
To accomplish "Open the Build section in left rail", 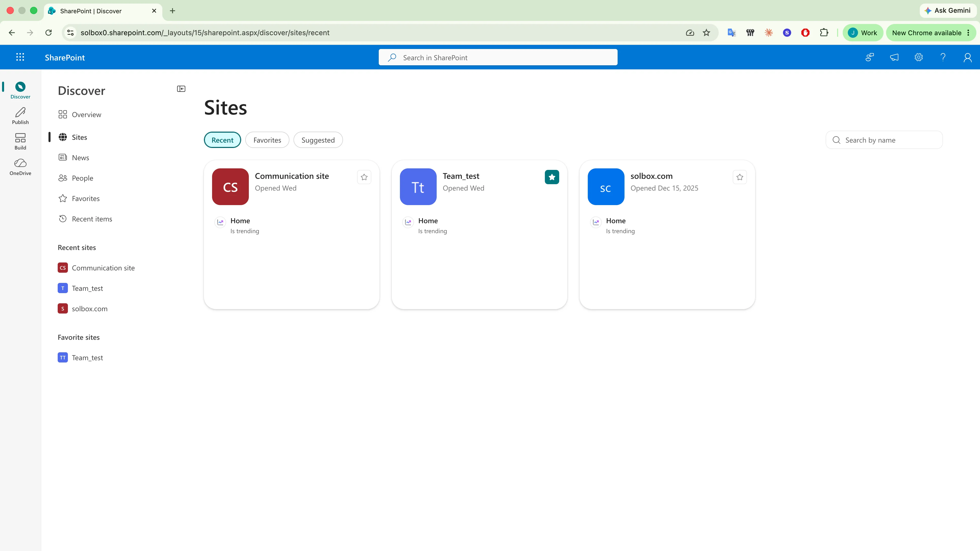I will pos(20,142).
